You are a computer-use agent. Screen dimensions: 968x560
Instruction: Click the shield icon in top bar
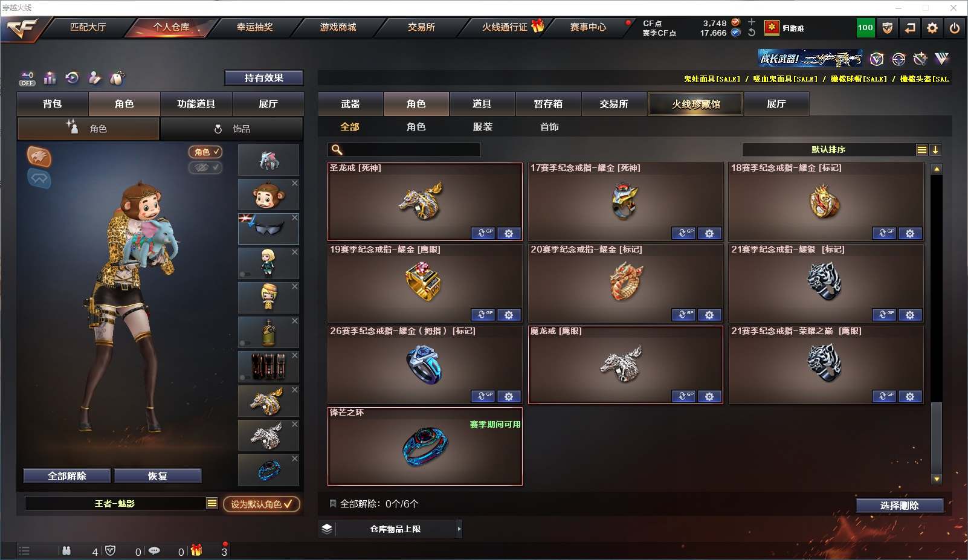887,28
